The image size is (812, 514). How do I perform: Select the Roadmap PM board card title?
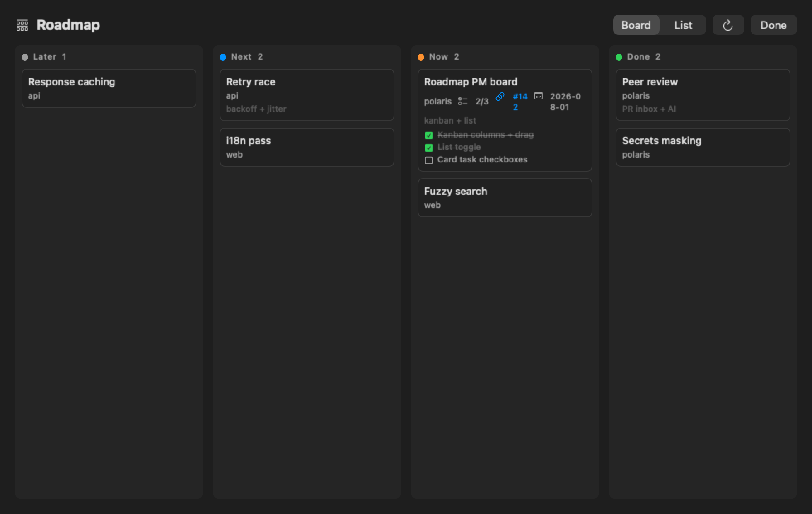click(x=471, y=82)
